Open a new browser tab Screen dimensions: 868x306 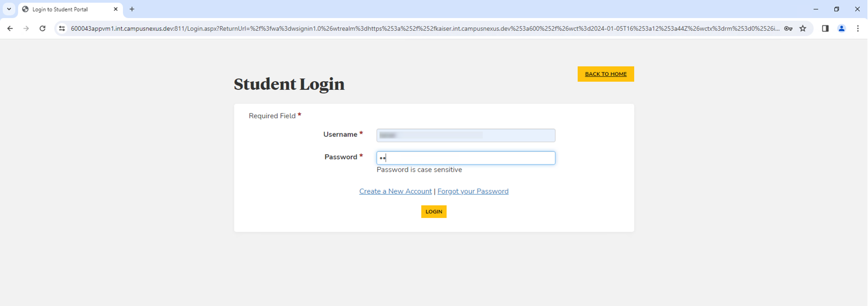pos(132,9)
